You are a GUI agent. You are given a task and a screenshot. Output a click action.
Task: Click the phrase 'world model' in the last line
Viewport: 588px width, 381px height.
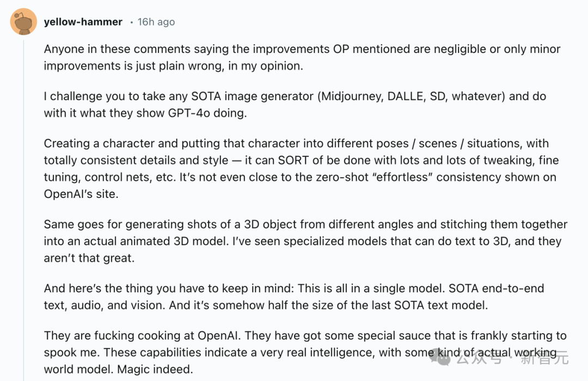(79, 370)
